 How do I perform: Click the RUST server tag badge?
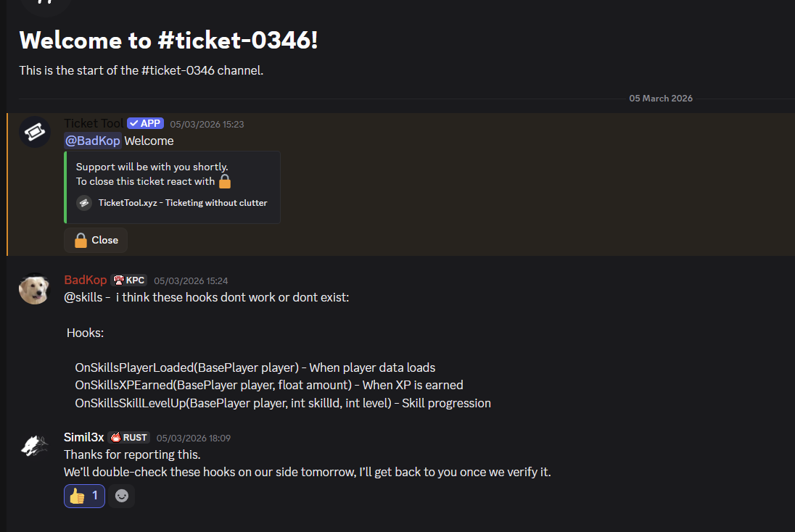pos(128,437)
